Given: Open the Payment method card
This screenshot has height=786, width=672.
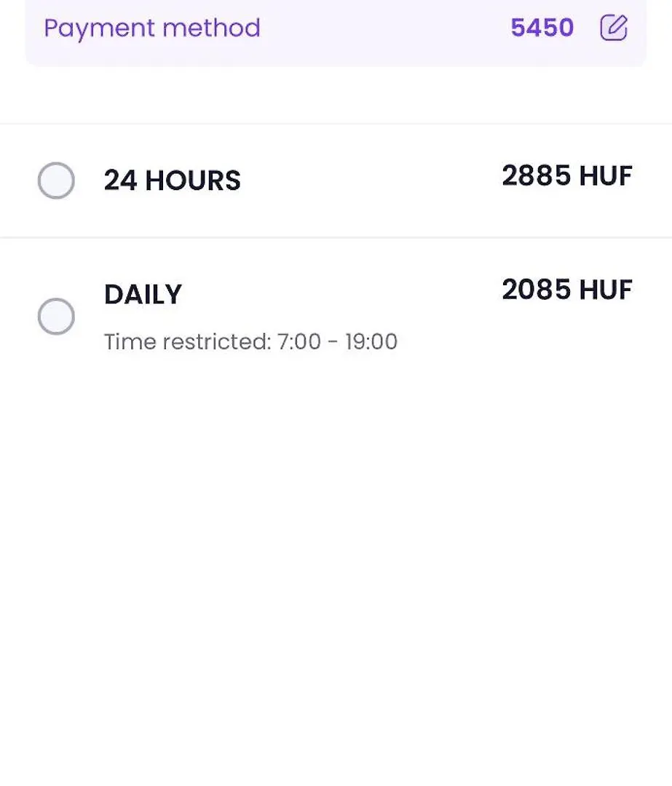Looking at the screenshot, I should coord(336,31).
